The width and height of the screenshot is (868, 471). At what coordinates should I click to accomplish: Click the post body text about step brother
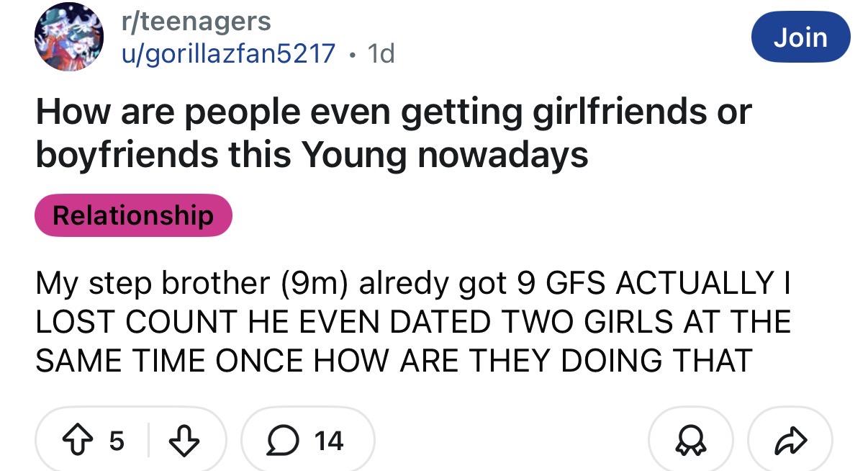[x=412, y=321]
